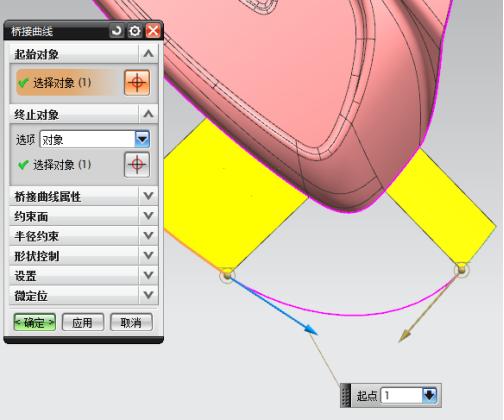Click the gold tangent arrow handle
The image size is (504, 420).
405,336
